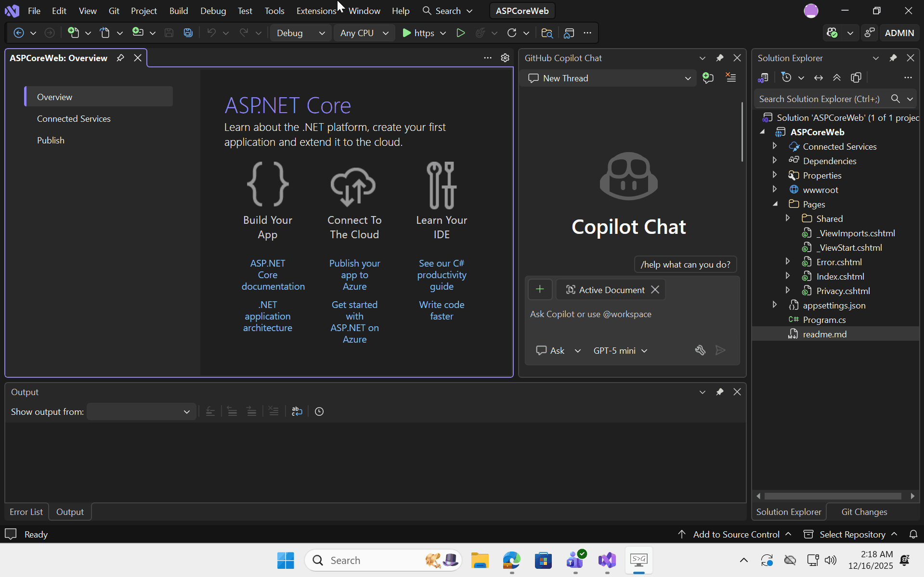
Task: Open settings gear in Overview tab
Action: coord(505,58)
